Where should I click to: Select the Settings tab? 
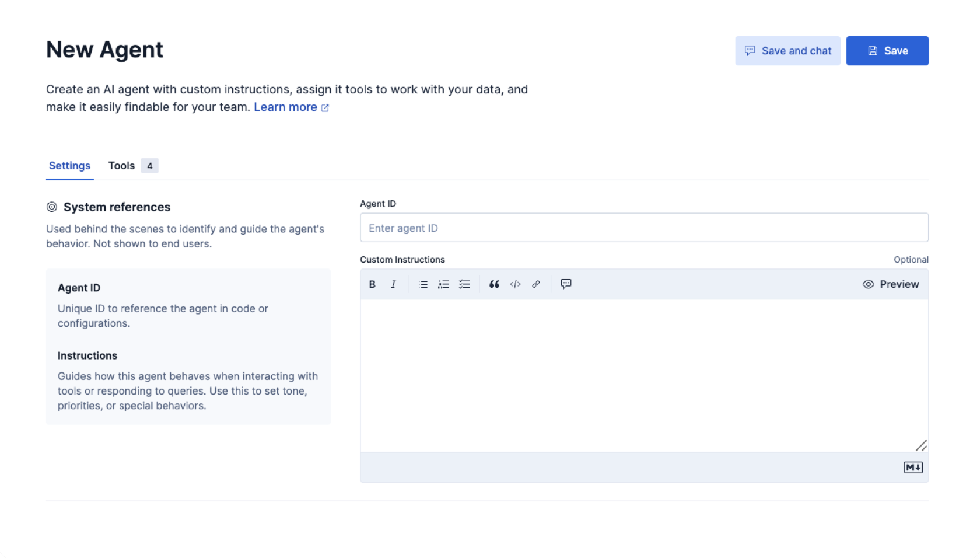coord(69,166)
